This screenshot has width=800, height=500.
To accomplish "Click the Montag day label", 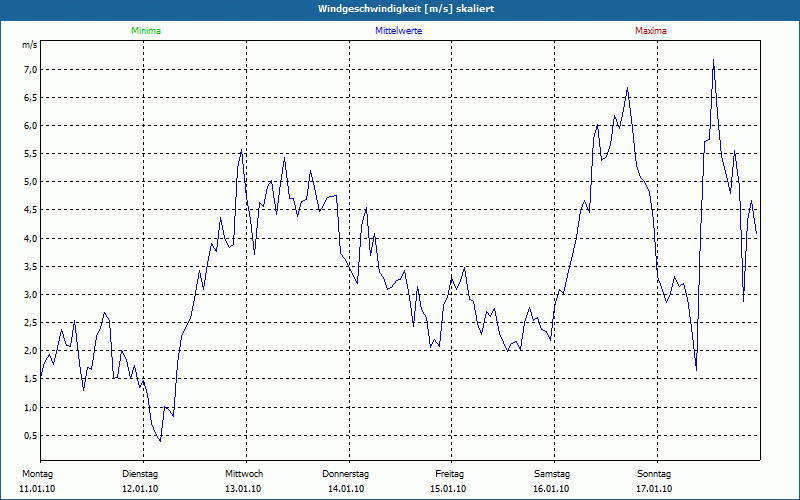I will click(x=37, y=474).
